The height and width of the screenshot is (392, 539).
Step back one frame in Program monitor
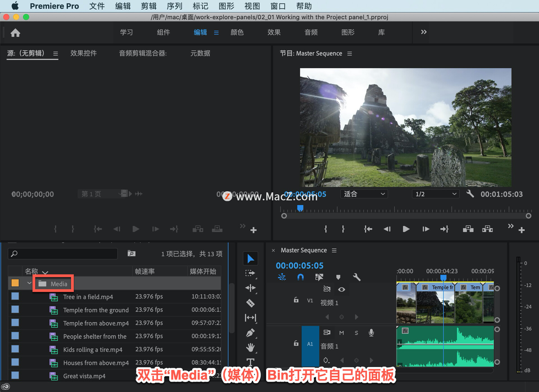tap(387, 229)
